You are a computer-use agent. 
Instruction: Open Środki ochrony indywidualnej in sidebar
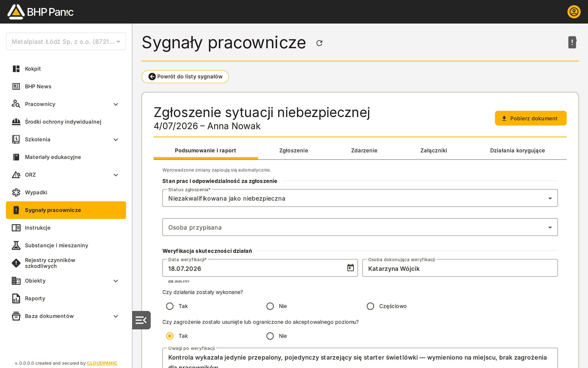pos(66,122)
